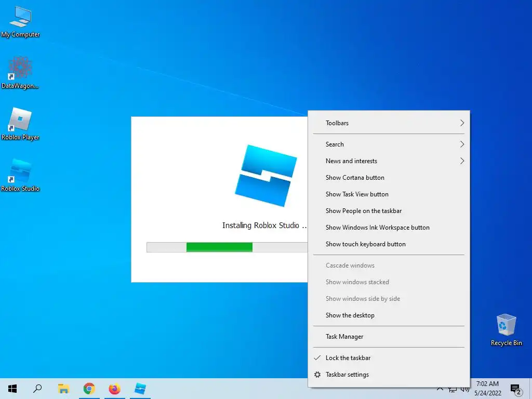The image size is (532, 399).
Task: Toggle Show Task View button
Action: click(x=389, y=194)
